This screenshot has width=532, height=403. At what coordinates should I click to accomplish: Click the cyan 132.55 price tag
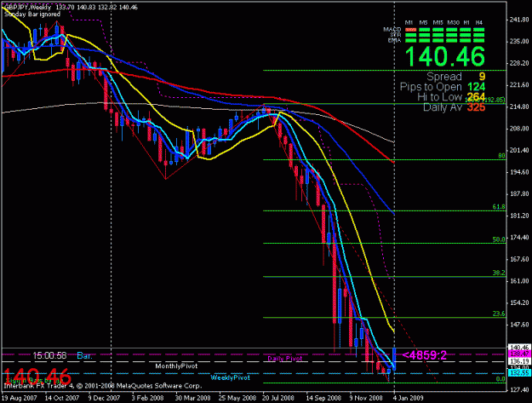click(x=519, y=373)
